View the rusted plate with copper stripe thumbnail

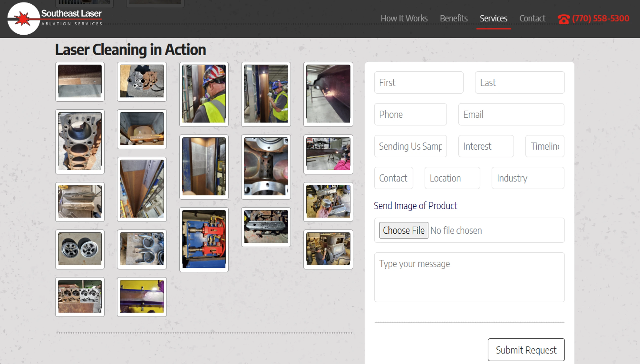click(80, 81)
